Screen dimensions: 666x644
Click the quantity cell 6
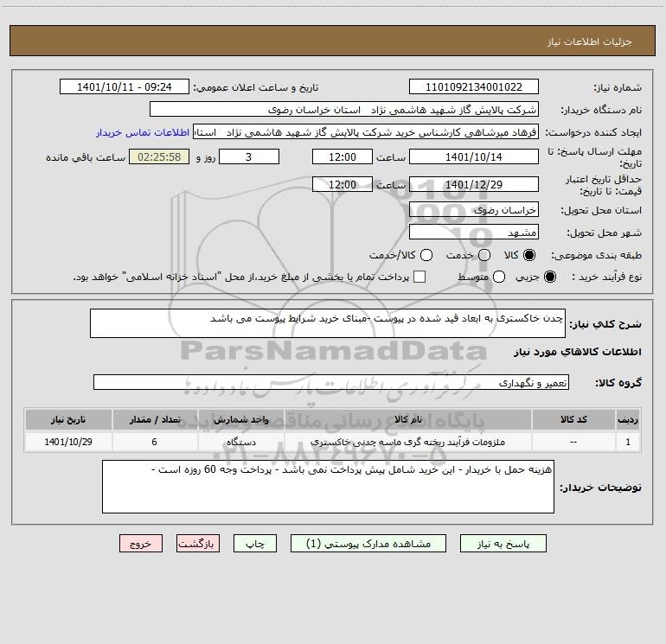point(155,442)
